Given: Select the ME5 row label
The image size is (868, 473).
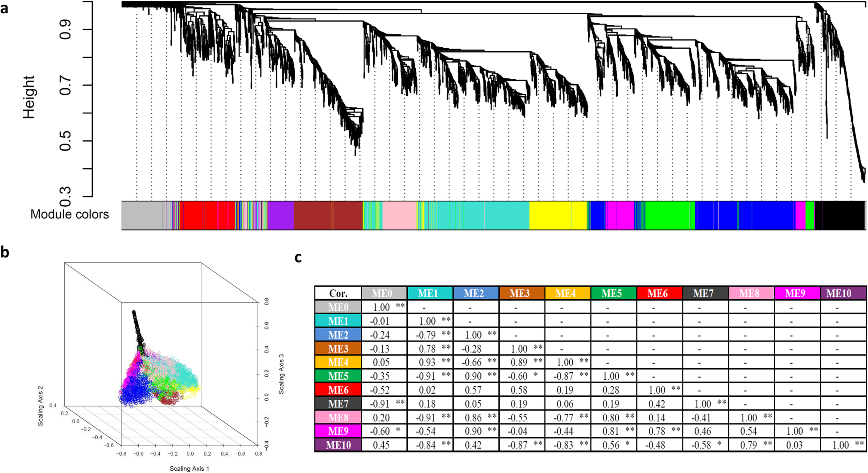Looking at the screenshot, I should point(338,376).
